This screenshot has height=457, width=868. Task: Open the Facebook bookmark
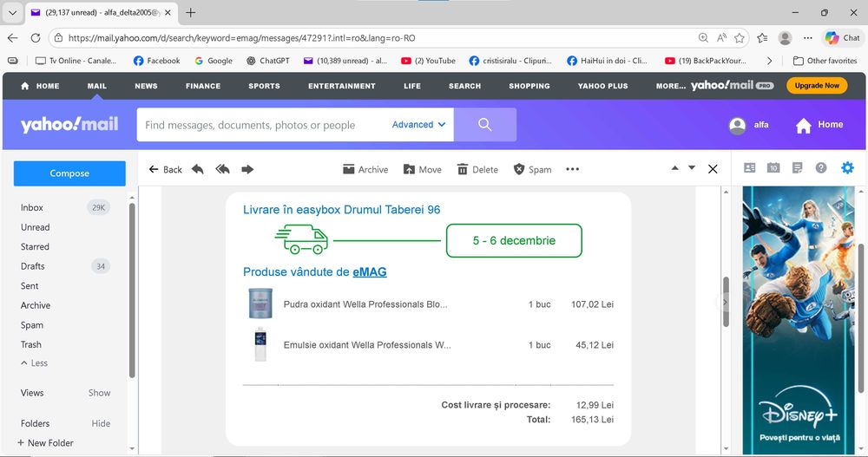click(156, 61)
